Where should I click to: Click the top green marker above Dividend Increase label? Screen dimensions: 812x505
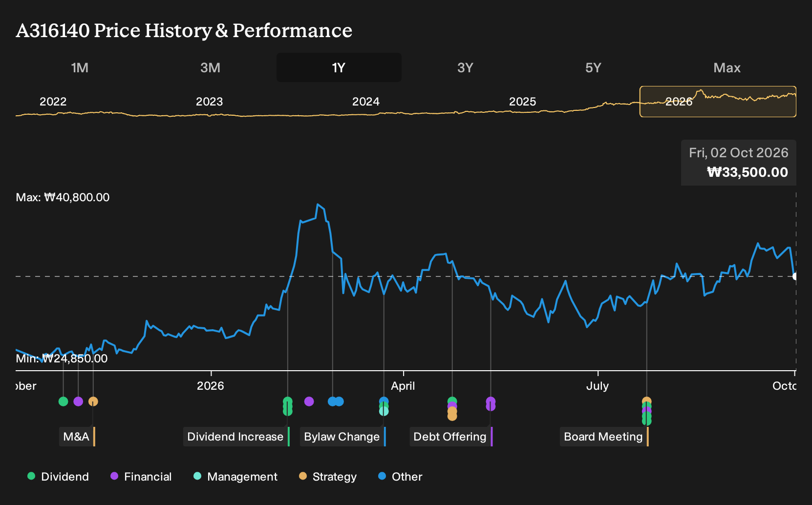point(288,401)
